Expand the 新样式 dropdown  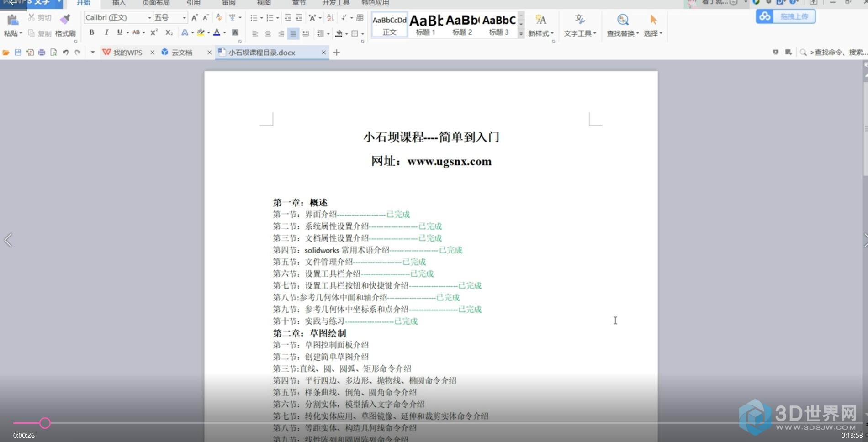541,33
